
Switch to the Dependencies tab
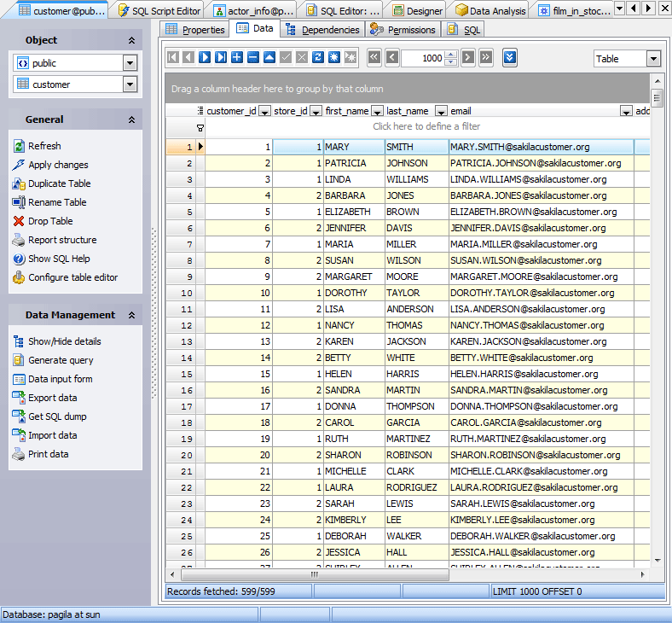pos(322,30)
